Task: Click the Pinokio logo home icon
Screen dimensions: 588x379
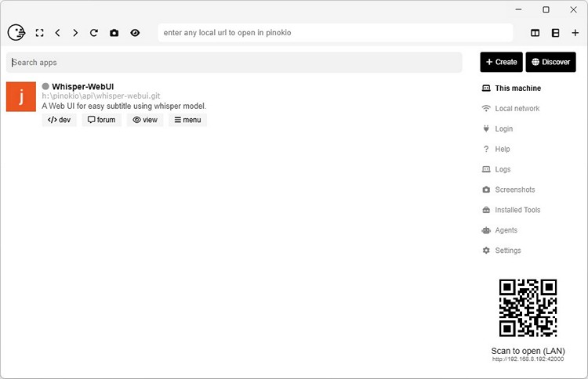Action: point(16,33)
